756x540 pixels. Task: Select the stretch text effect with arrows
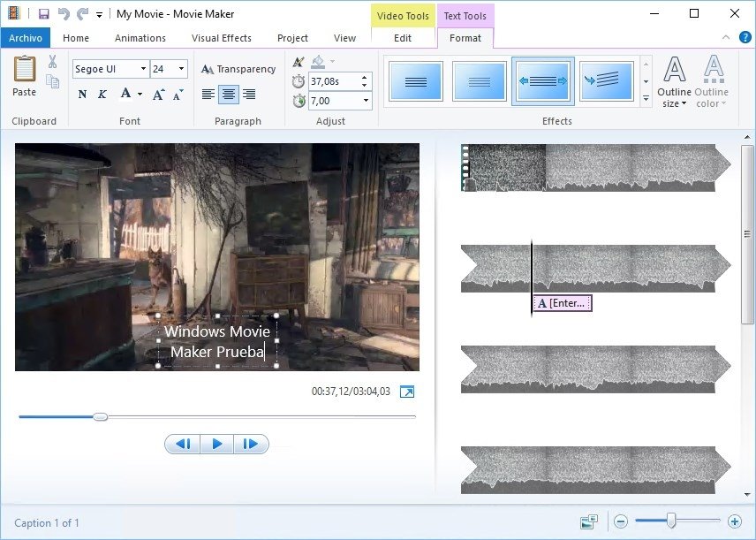[x=543, y=81]
